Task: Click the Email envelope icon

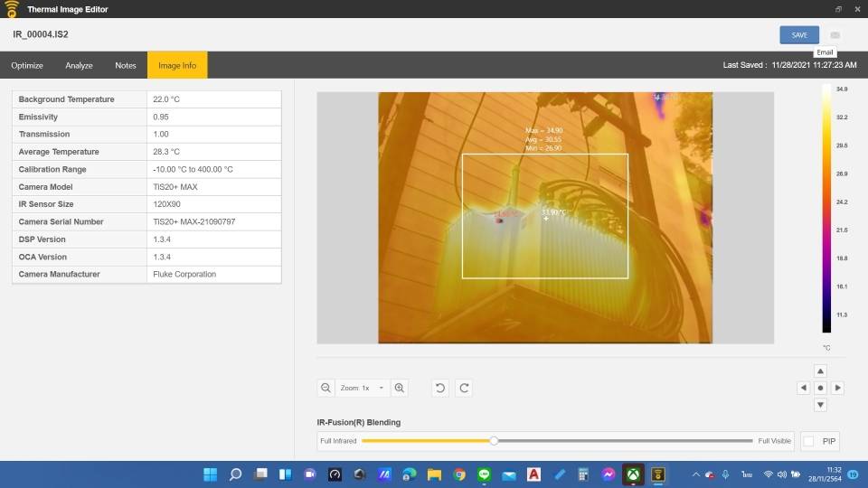Action: tap(835, 35)
